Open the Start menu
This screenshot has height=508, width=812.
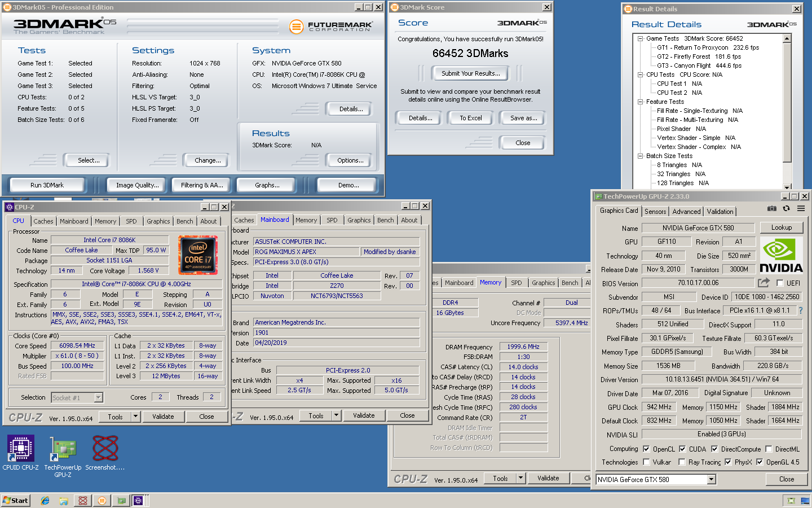pos(16,501)
